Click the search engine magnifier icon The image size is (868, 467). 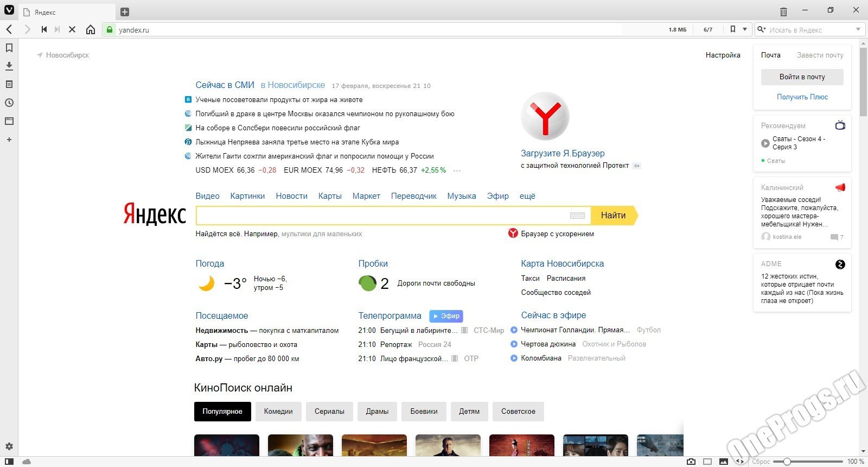point(762,29)
